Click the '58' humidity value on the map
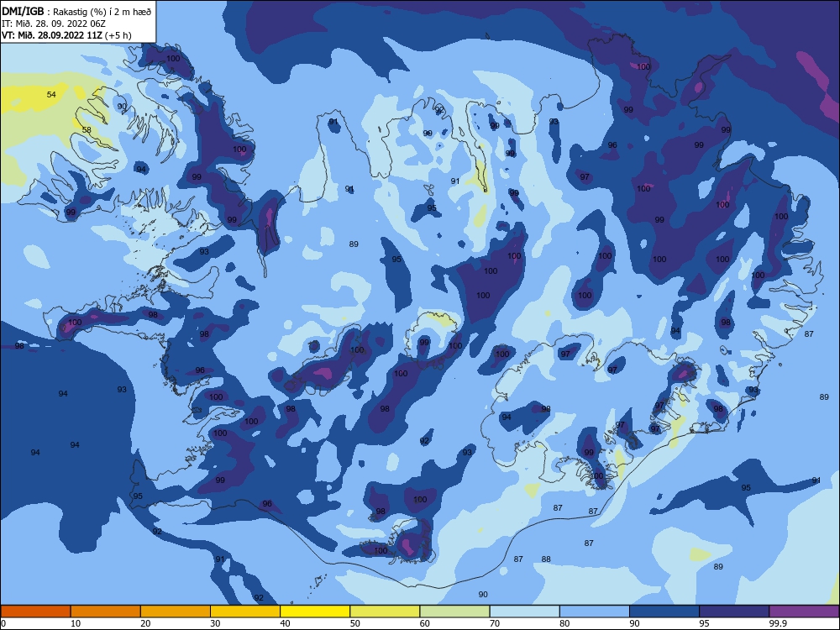Image resolution: width=840 pixels, height=630 pixels. pos(87,129)
